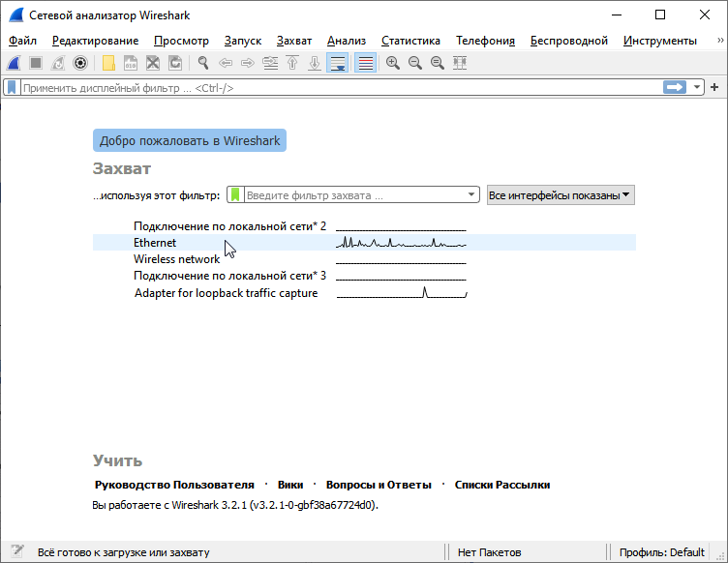The height and width of the screenshot is (563, 728).
Task: Toggle auto-scroll during live capture
Action: point(337,63)
